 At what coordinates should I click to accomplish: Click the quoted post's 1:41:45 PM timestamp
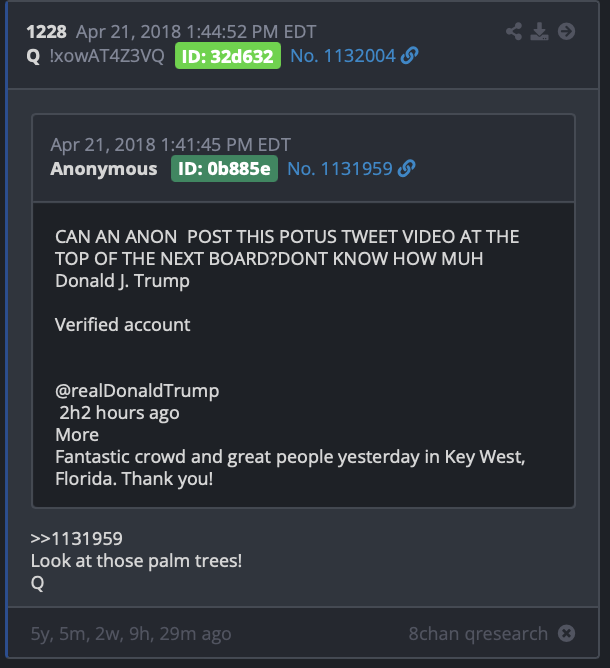170,145
